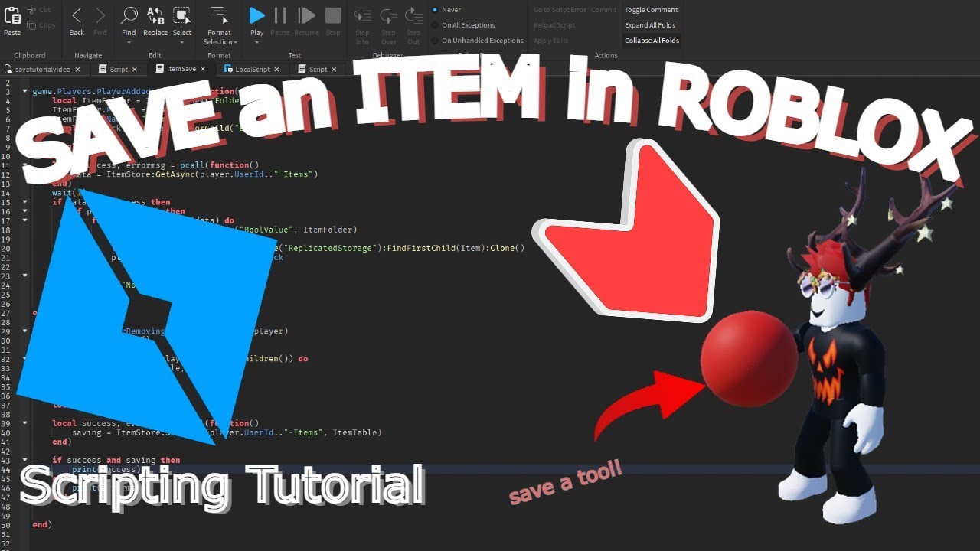This screenshot has width=980, height=551.
Task: Collapse the code fold at line 39
Action: (25, 423)
